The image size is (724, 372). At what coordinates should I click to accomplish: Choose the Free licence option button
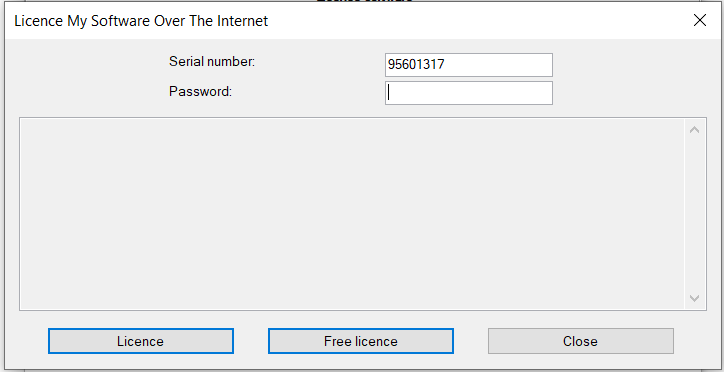(x=361, y=341)
